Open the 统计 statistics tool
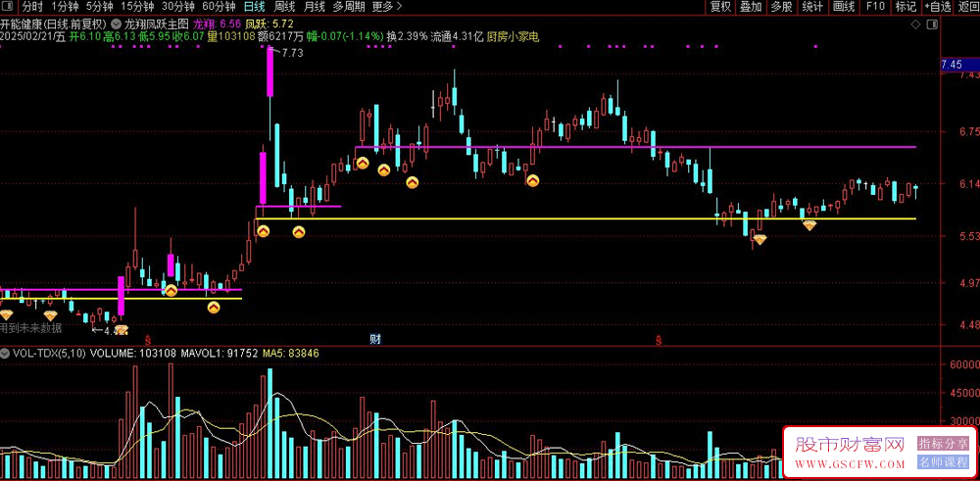 click(811, 7)
